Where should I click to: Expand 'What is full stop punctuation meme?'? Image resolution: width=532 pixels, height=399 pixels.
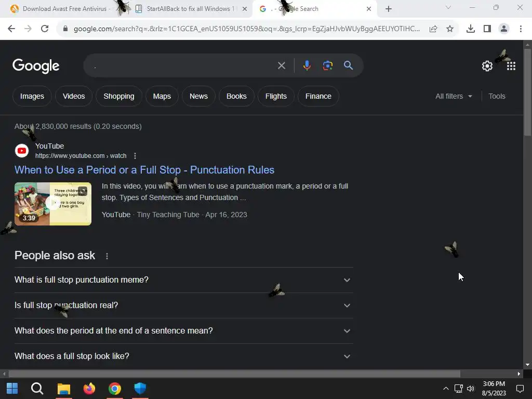tap(183, 280)
